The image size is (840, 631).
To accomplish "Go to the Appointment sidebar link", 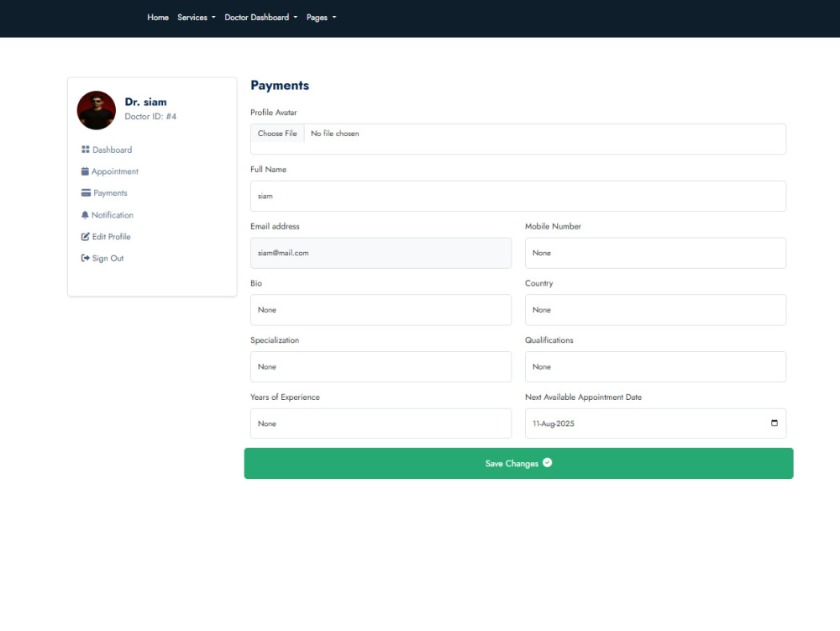I will [x=110, y=171].
